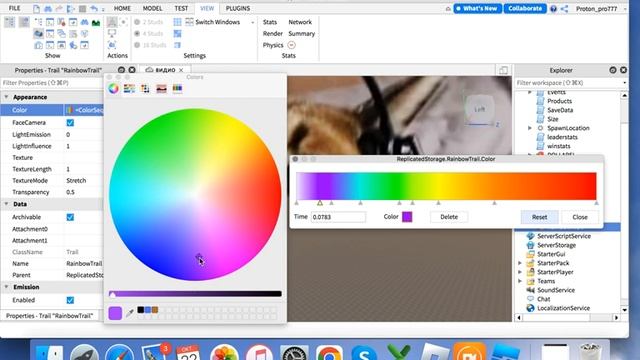
Task: Click the Close button in color sequence
Action: 580,217
